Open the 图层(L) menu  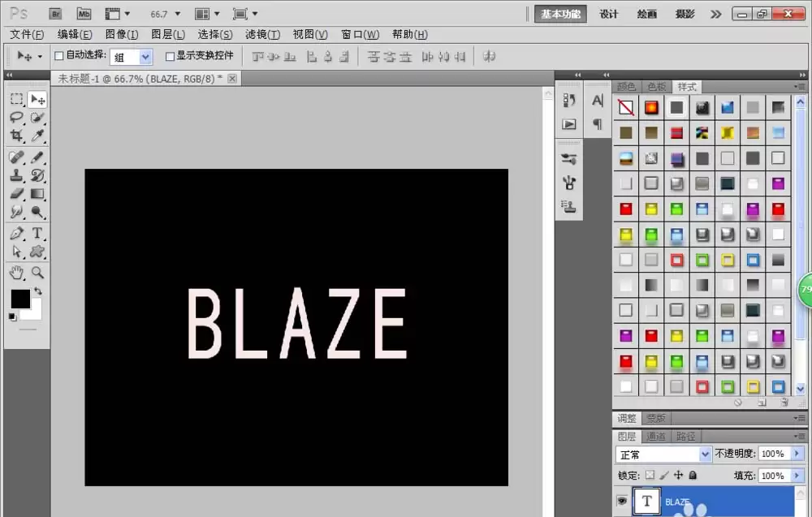tap(168, 35)
